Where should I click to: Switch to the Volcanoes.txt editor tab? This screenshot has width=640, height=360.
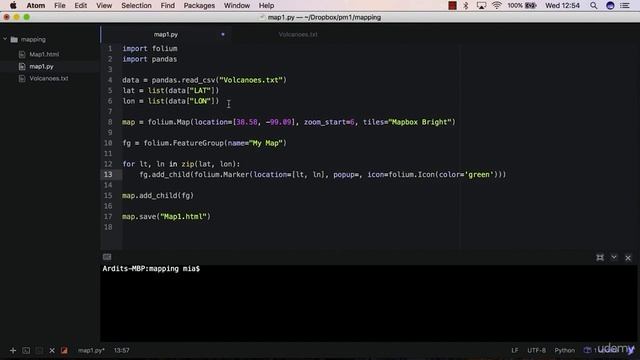(x=298, y=34)
